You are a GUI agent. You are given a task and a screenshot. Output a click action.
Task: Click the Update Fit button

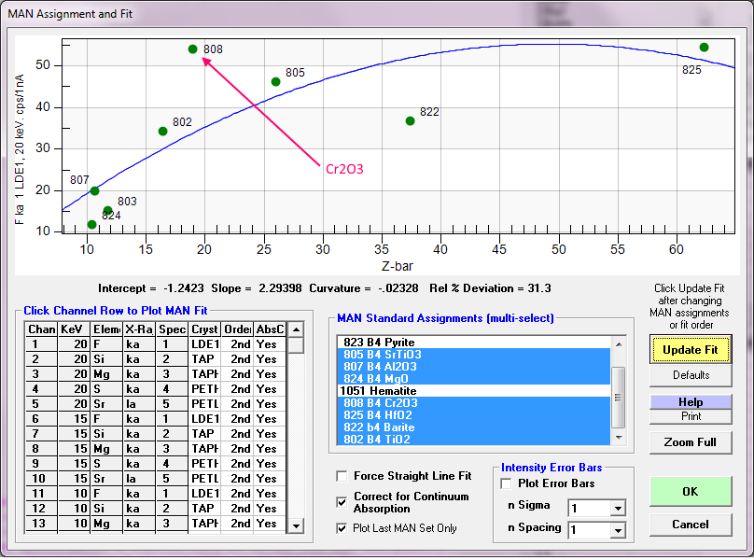pos(691,349)
